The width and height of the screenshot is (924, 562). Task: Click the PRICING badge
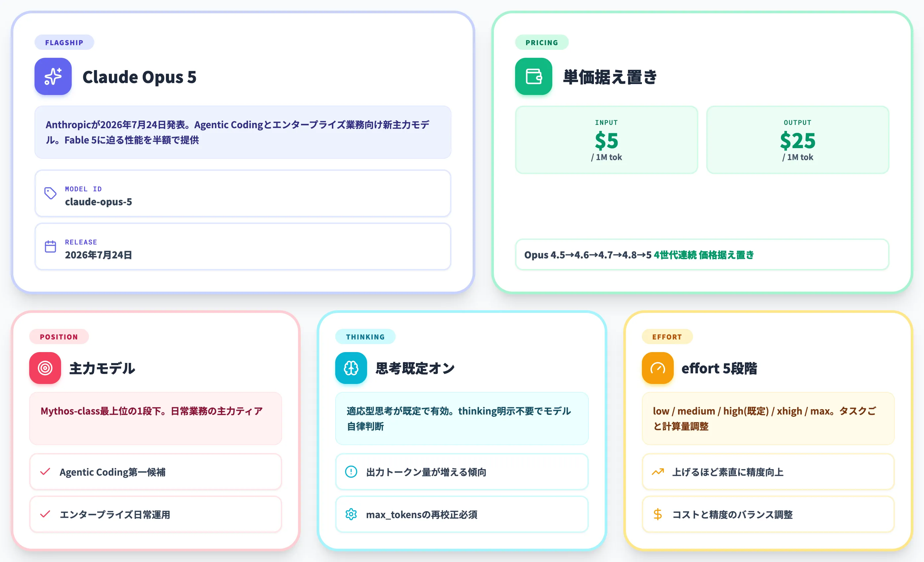pos(542,43)
